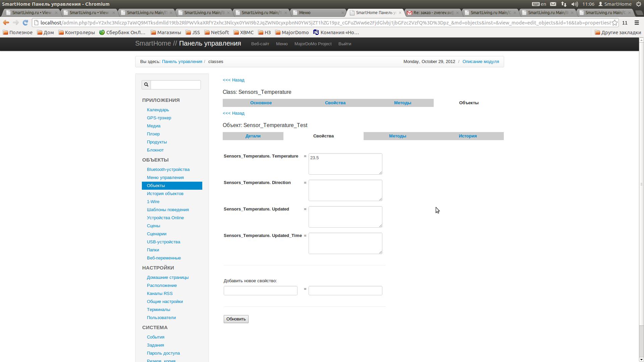Click the page vertical scrollbar
The height and width of the screenshot is (362, 644).
click(641, 184)
